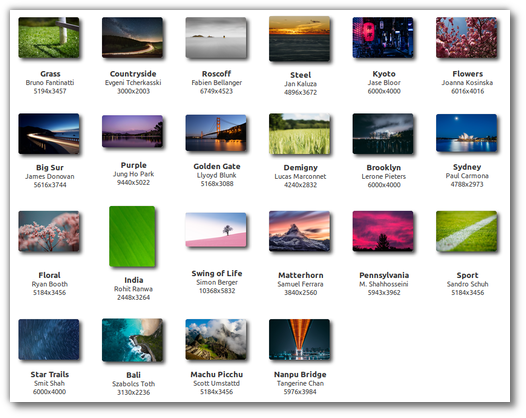Open the Kyoto neon street thumbnail
526x418 pixels.
383,38
